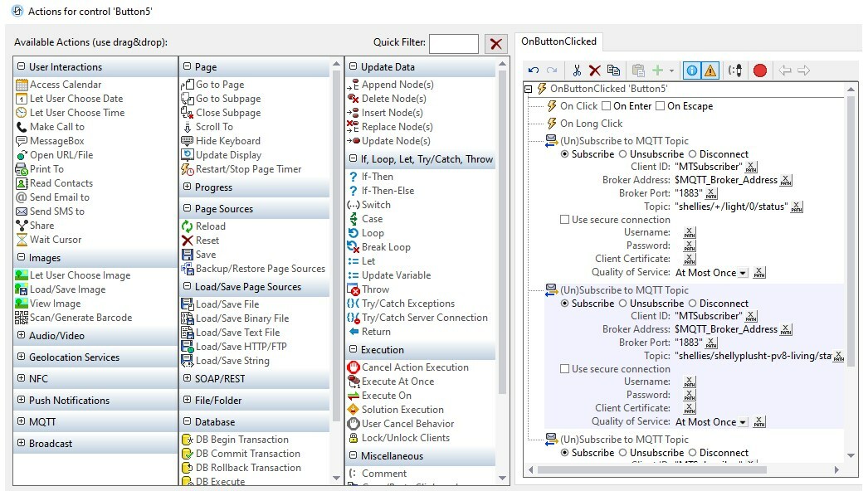Screen dimensions: 868x491
Task: Click the red X Delete toolbar icon
Action: click(x=595, y=70)
